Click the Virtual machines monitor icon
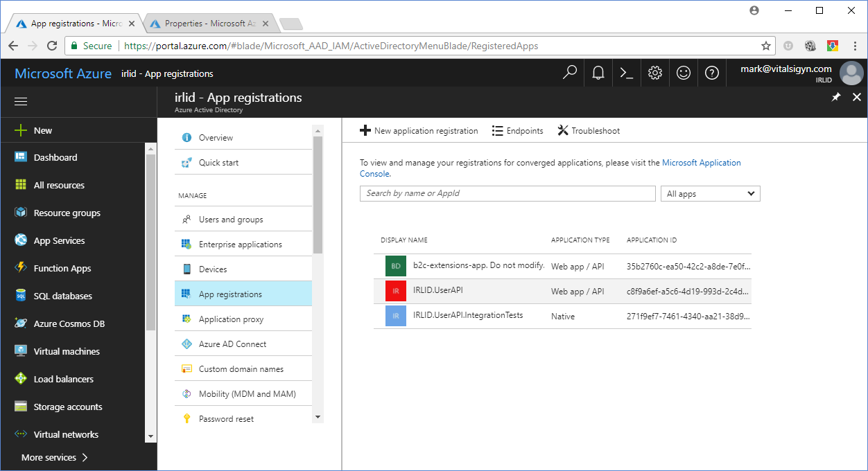This screenshot has height=471, width=868. (21, 351)
